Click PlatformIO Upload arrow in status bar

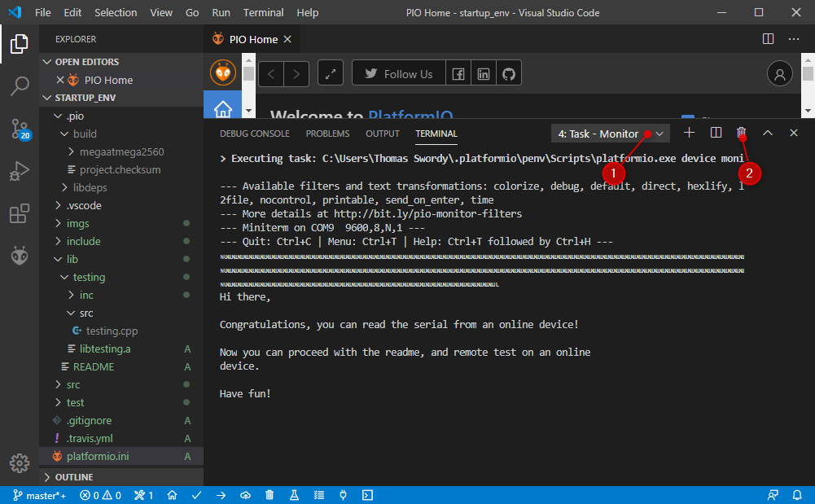(x=221, y=495)
